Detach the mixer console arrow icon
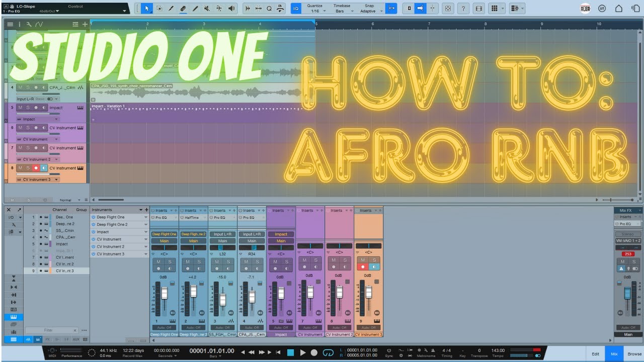This screenshot has width=644, height=362. click(19, 210)
